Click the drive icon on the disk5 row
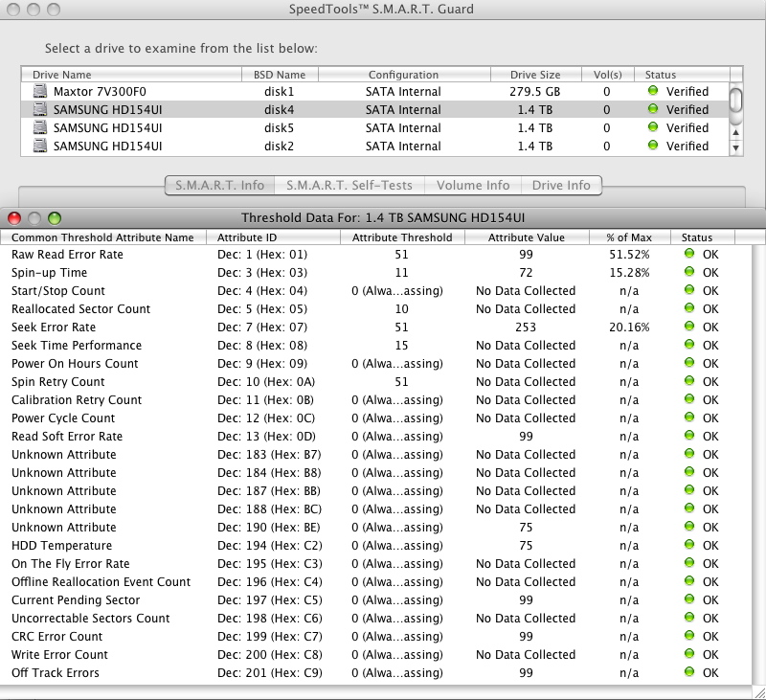The image size is (766, 700). pyautogui.click(x=40, y=127)
